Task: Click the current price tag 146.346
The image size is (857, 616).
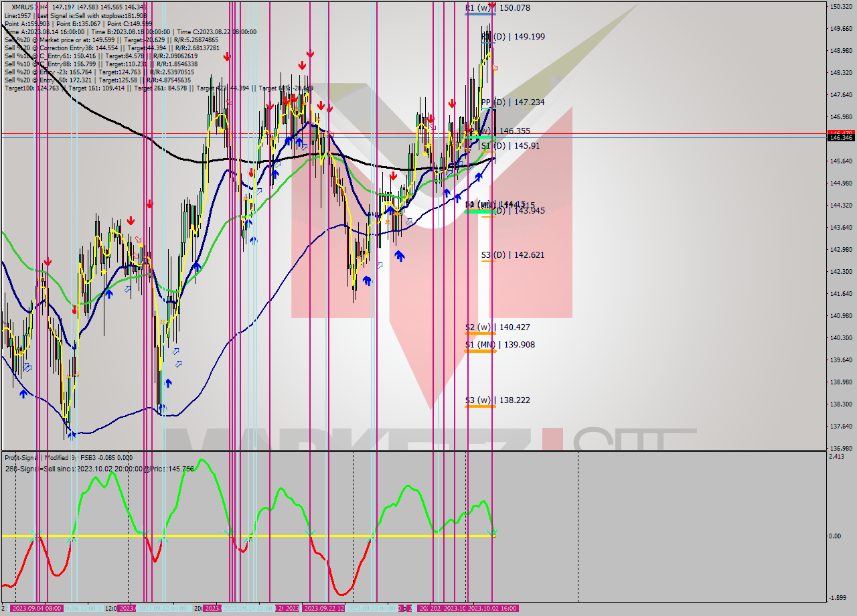Action: tap(841, 137)
